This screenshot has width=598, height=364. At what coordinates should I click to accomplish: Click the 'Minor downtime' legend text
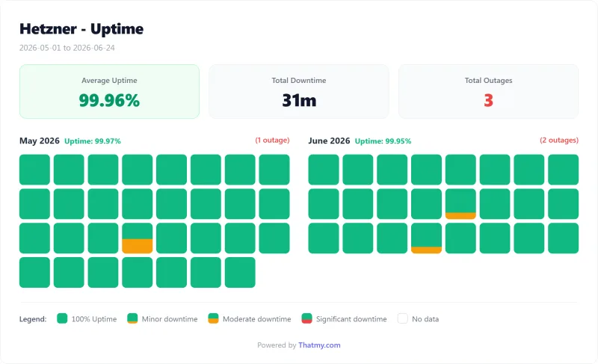point(170,319)
